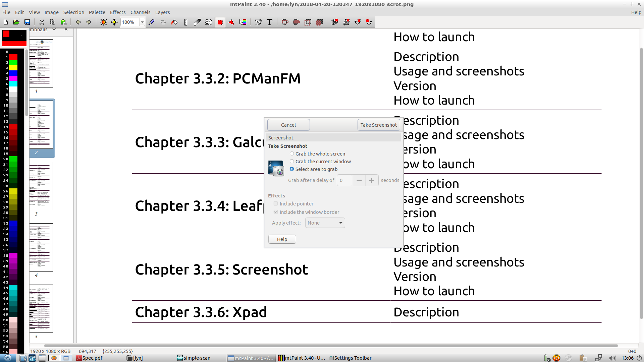This screenshot has width=644, height=362.
Task: Choose Grab the whole screen option
Action: pyautogui.click(x=292, y=154)
